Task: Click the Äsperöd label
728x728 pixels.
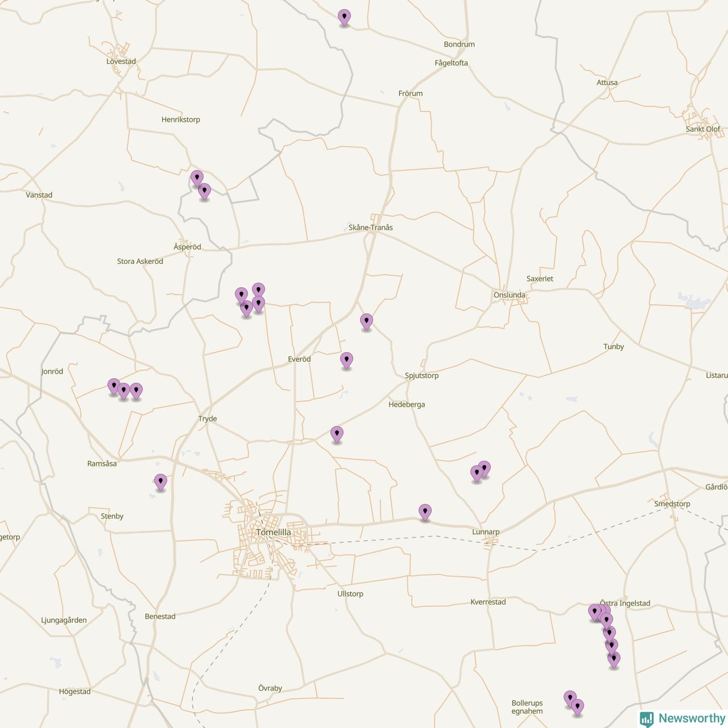Action: click(x=187, y=247)
